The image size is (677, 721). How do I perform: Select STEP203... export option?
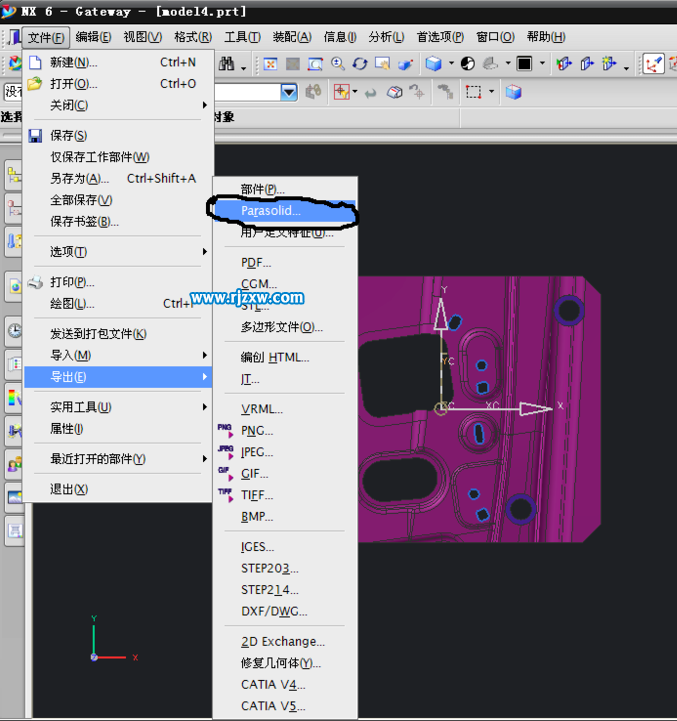tap(269, 568)
